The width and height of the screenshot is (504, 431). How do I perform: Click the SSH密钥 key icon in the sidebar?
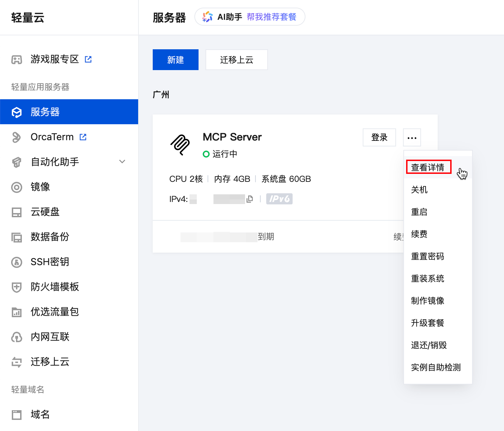pos(17,262)
